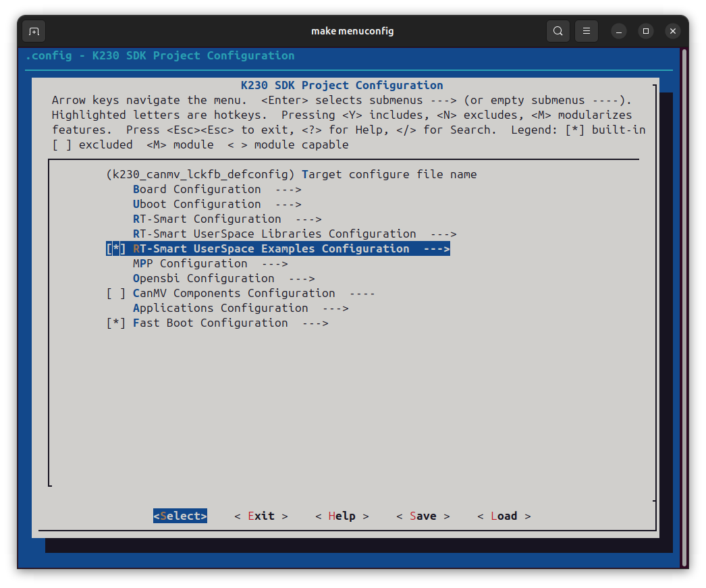Toggle Fast Boot Configuration checkbox
This screenshot has width=706, height=588.
click(x=115, y=323)
